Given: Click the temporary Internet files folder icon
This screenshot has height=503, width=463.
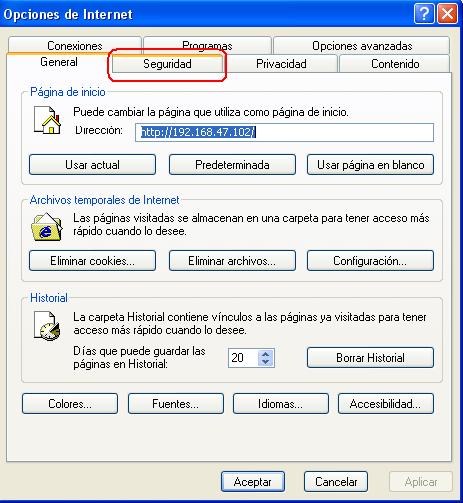Looking at the screenshot, I should pos(47,227).
